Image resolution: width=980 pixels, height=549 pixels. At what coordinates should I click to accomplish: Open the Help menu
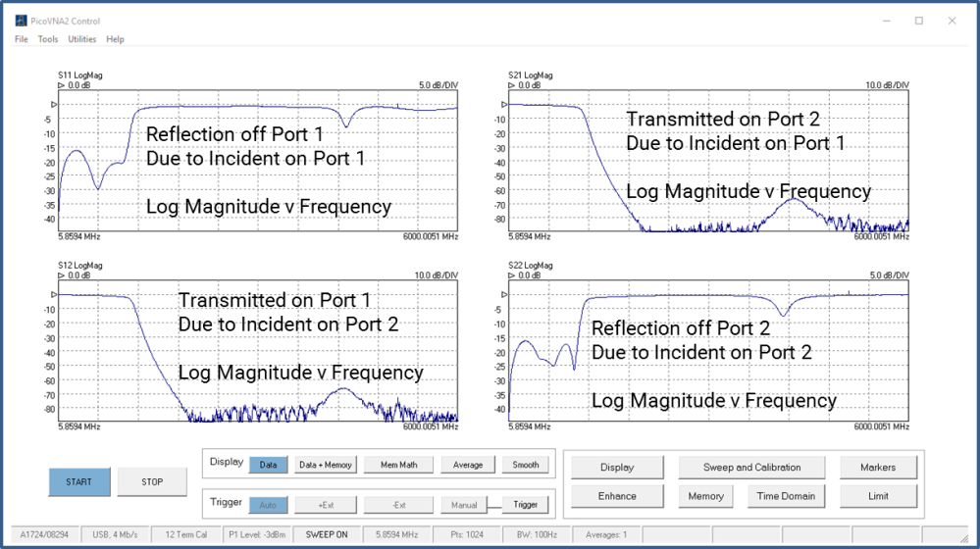pyautogui.click(x=115, y=39)
